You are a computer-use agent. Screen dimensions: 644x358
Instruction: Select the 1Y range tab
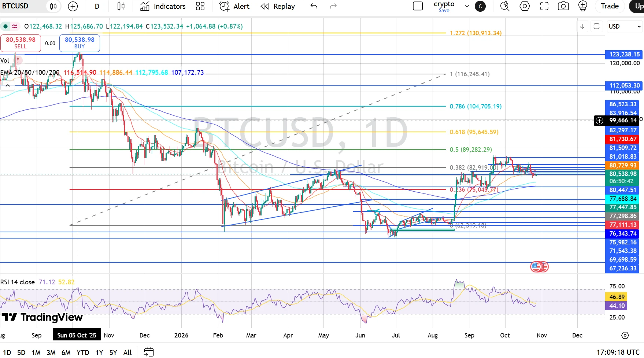(x=99, y=353)
